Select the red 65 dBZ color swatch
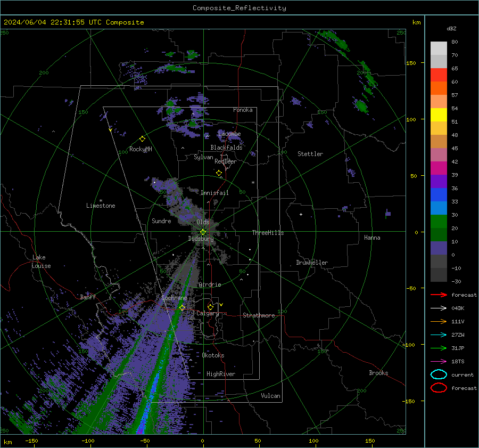Viewport: 479px width, 448px height. pos(439,75)
